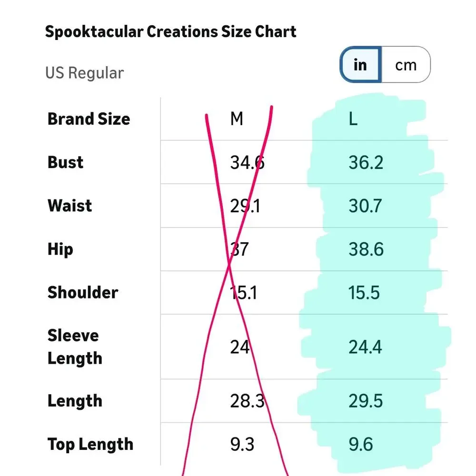The image size is (476, 476).
Task: Switch the size chart to cm
Action: click(406, 65)
